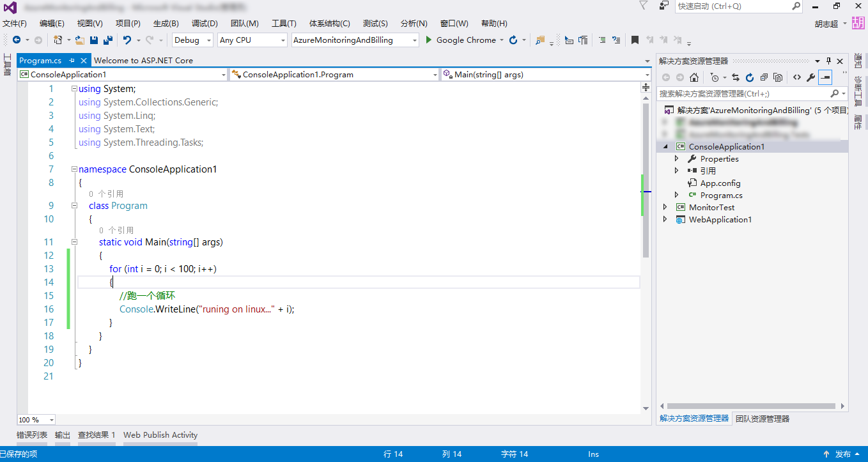
Task: Toggle pin on the Program.cs tab
Action: pos(72,60)
